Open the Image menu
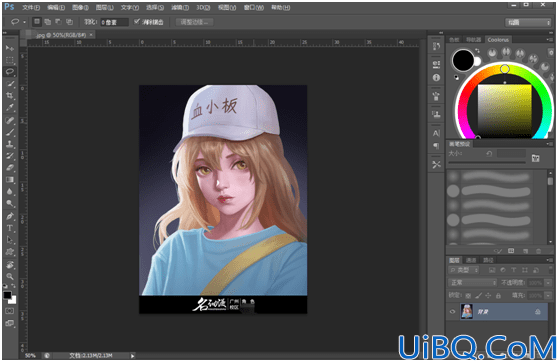This screenshot has width=558, height=362. [x=80, y=7]
